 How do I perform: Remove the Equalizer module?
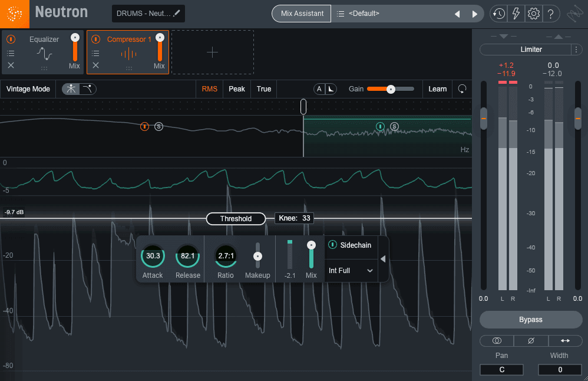click(11, 65)
